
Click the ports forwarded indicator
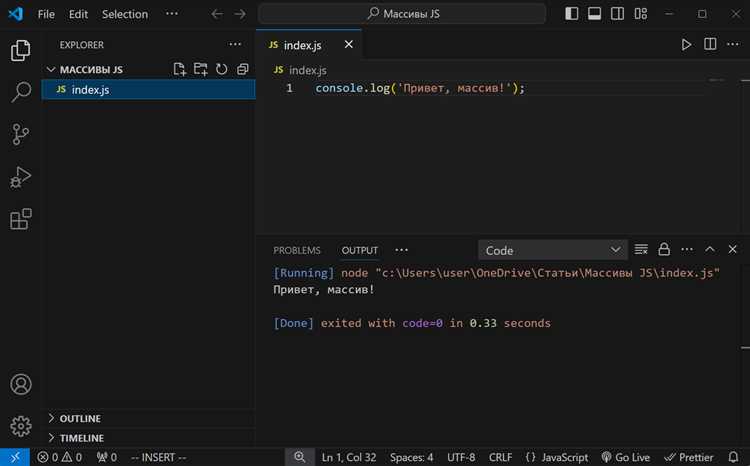coord(106,457)
